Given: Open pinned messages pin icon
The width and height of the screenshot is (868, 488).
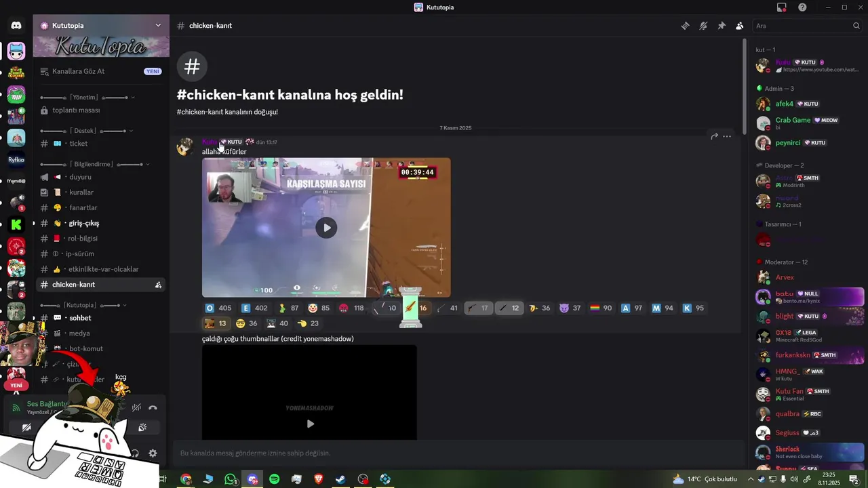Looking at the screenshot, I should [722, 26].
